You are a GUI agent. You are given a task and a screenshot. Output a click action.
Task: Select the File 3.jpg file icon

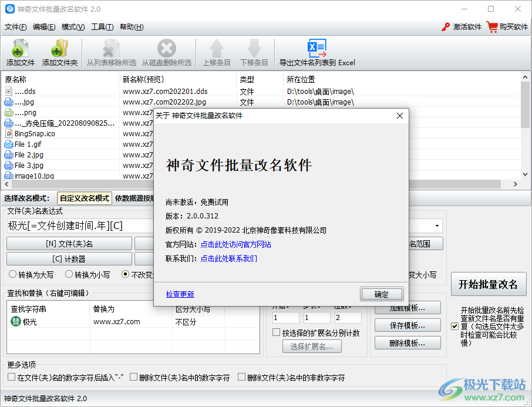[x=9, y=165]
